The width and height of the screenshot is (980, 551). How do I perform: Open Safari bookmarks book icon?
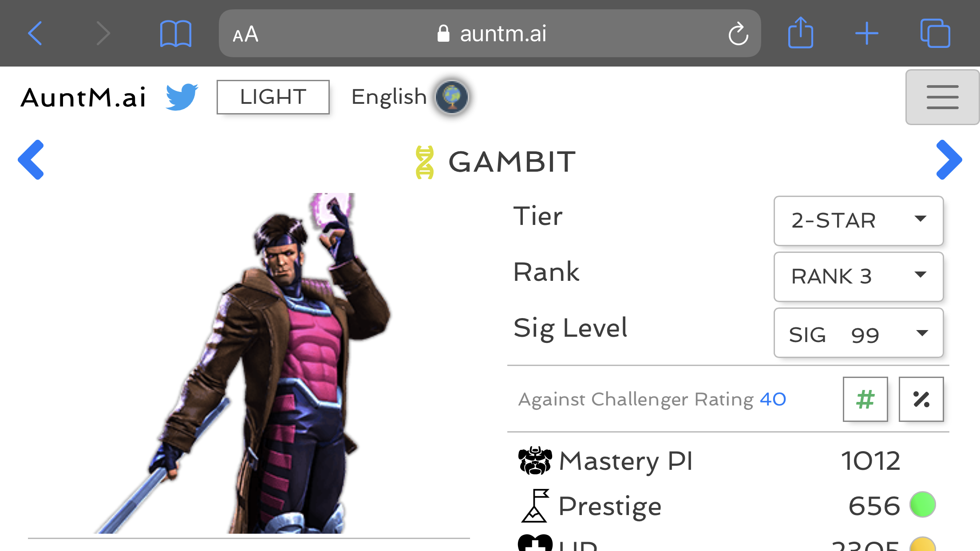(176, 33)
